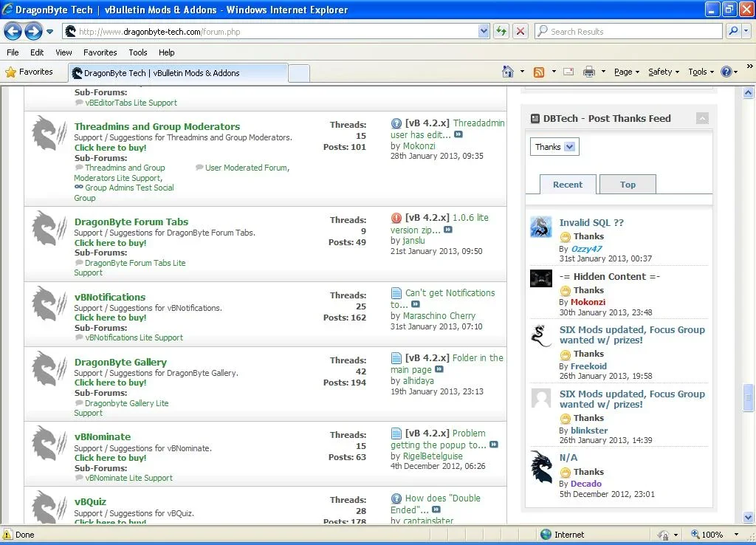Switch to the Top tab in thanks feed
The image size is (756, 545).
pos(628,184)
